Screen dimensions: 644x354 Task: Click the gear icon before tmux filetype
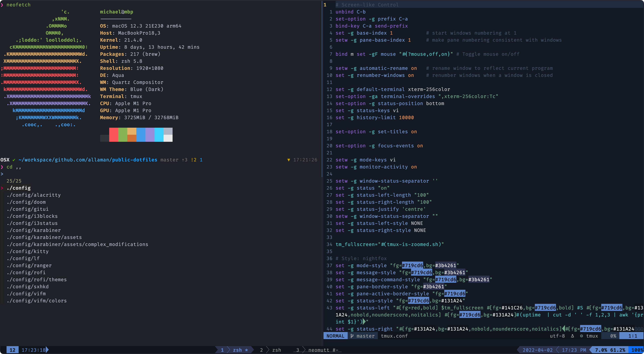(581, 336)
